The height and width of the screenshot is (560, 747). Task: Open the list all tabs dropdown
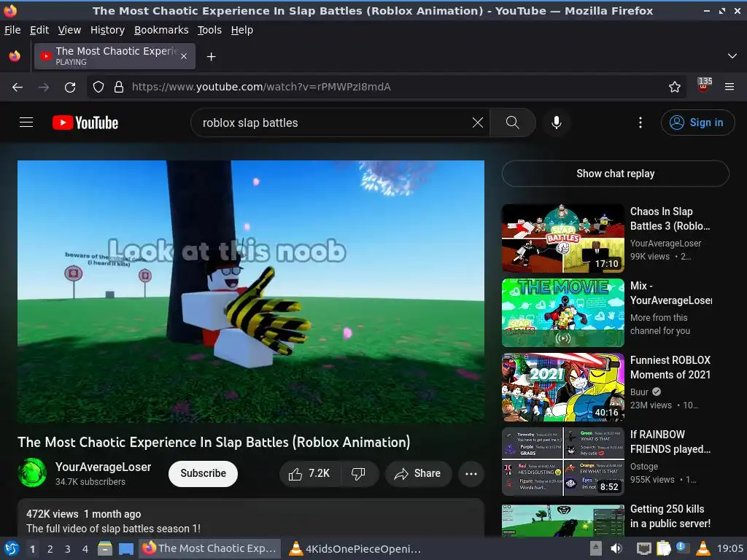732,56
